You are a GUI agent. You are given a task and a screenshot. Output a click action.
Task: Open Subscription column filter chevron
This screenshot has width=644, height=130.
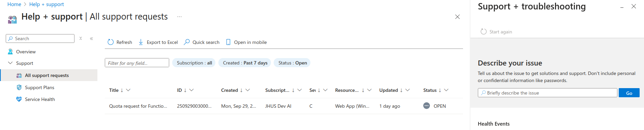300,90
